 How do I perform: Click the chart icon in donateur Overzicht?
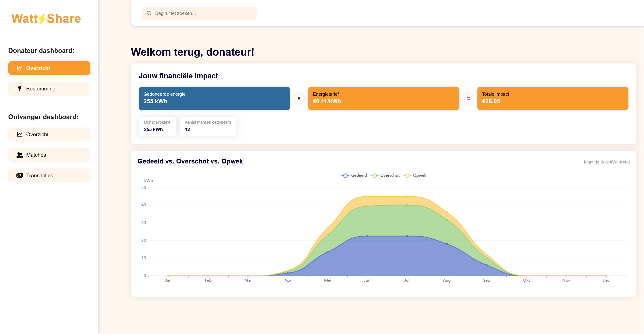point(20,68)
